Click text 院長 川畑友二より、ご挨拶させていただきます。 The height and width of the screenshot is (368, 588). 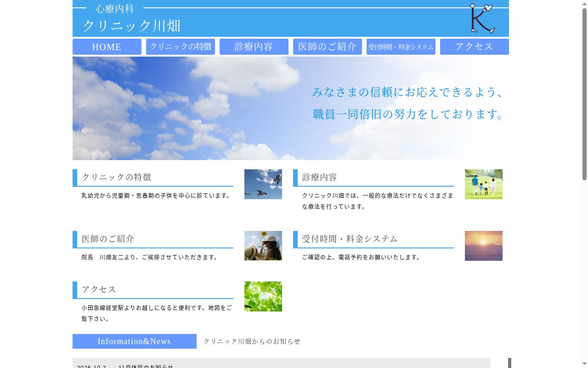pos(150,257)
